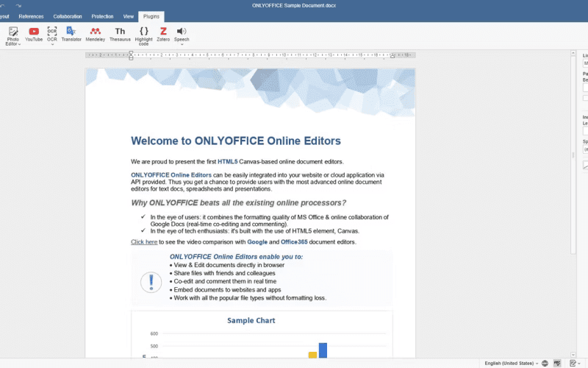Open the track changes status bar icon
The height and width of the screenshot is (368, 588).
click(573, 363)
